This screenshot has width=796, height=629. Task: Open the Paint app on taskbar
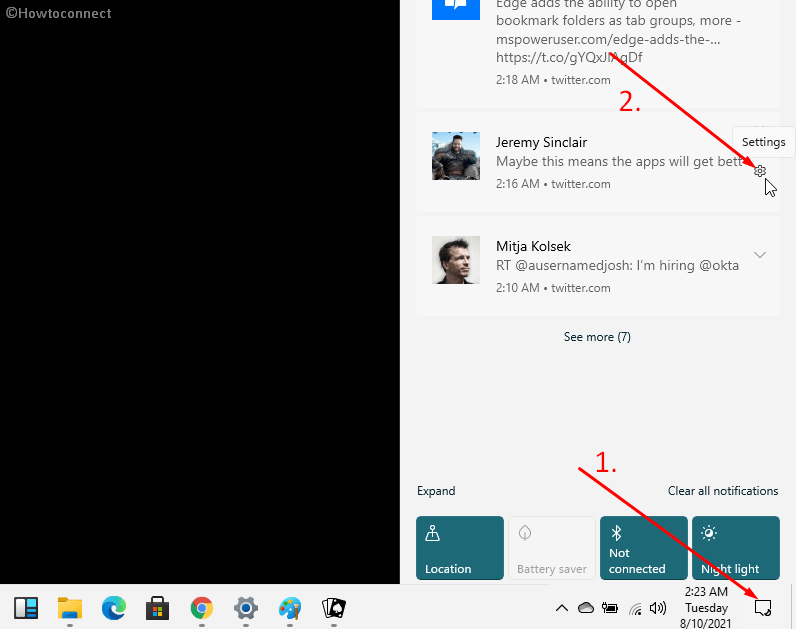(x=290, y=608)
